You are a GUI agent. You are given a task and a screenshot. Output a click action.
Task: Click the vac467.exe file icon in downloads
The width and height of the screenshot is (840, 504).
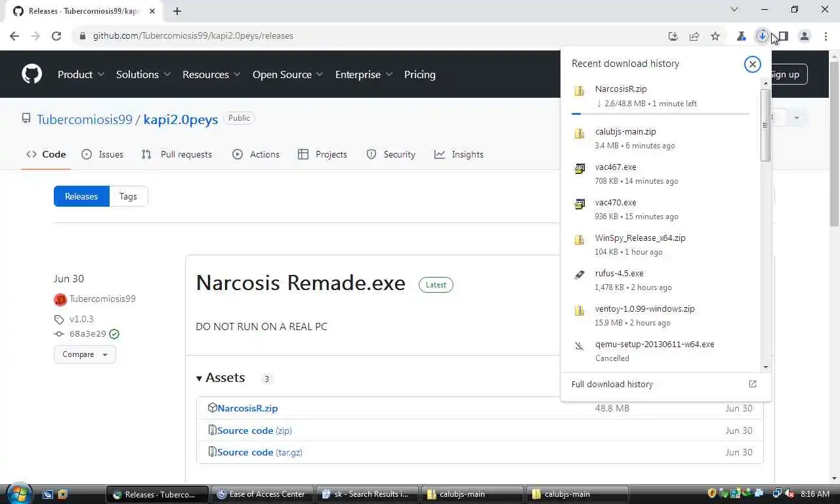[579, 169]
